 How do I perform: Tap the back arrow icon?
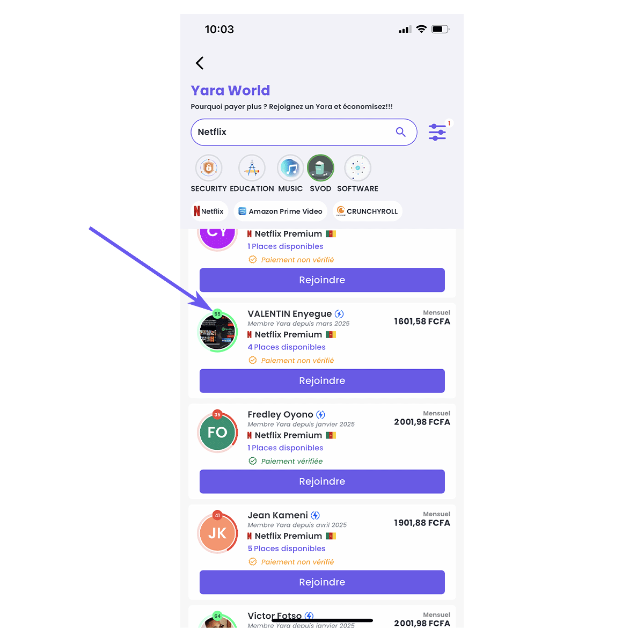click(x=200, y=63)
